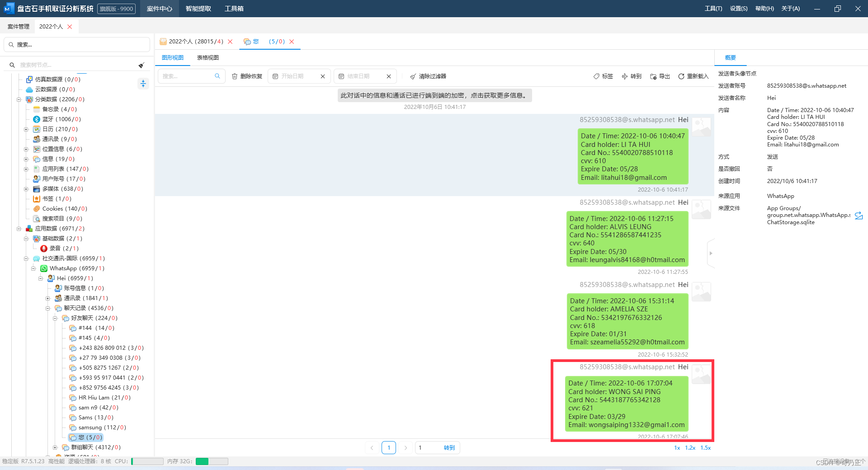Viewport: 868px width, 470px height.
Task: Click the 标签 tag icon
Action: pyautogui.click(x=596, y=76)
